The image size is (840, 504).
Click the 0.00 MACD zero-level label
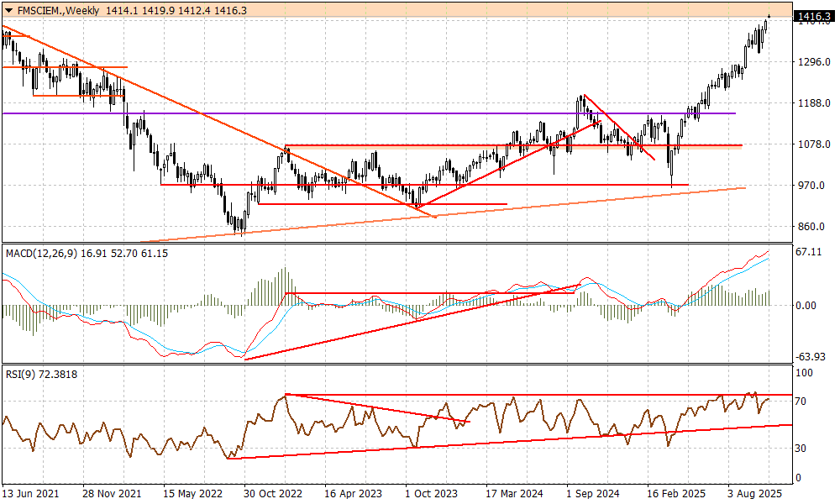point(807,306)
